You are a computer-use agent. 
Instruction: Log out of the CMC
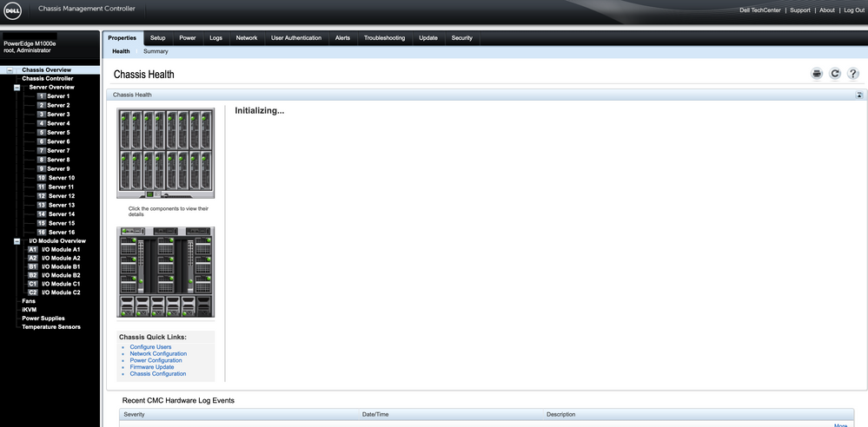[853, 10]
